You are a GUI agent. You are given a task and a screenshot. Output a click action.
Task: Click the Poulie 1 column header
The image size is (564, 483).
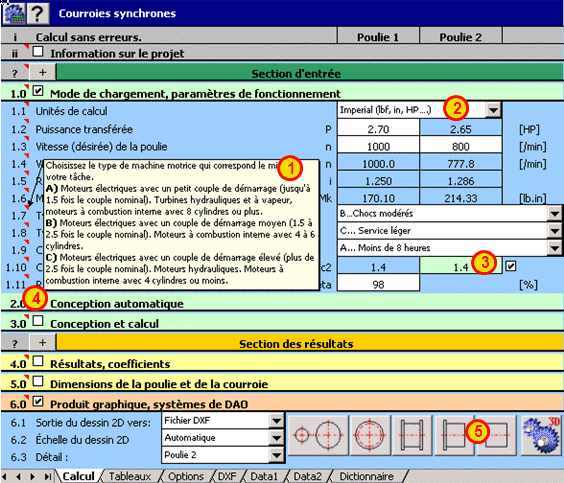tap(378, 37)
